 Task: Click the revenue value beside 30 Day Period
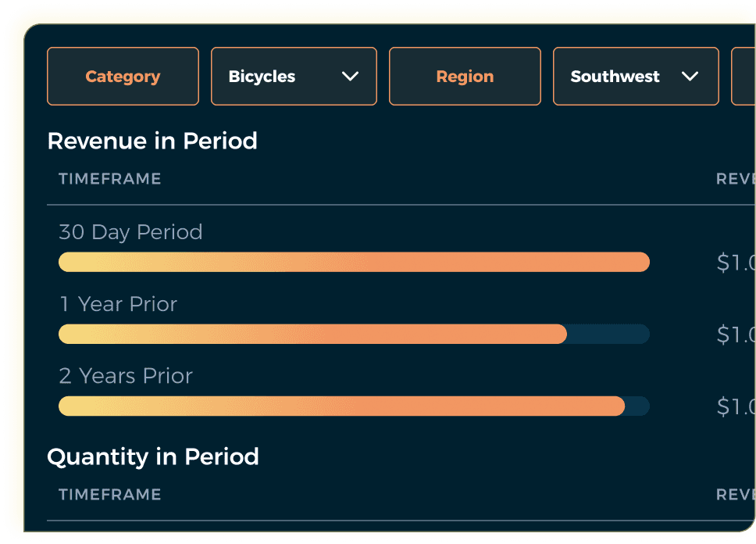735,262
